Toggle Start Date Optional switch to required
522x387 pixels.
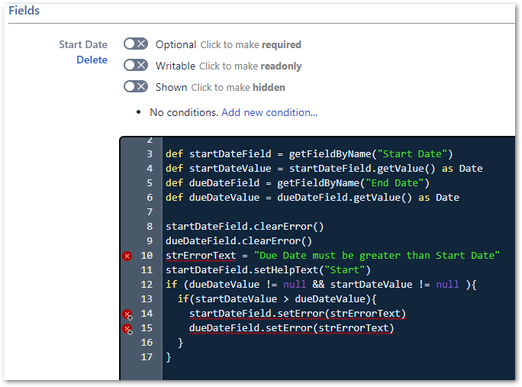136,44
